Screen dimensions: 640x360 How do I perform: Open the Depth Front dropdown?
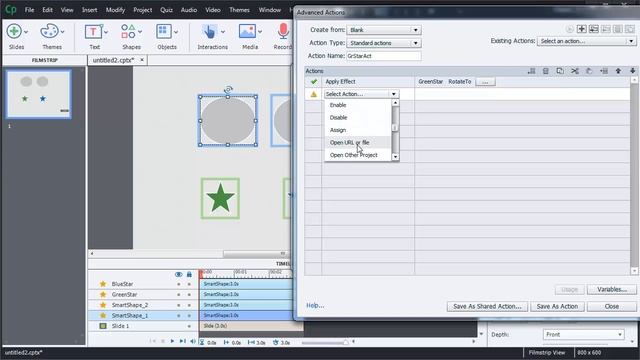coord(584,334)
